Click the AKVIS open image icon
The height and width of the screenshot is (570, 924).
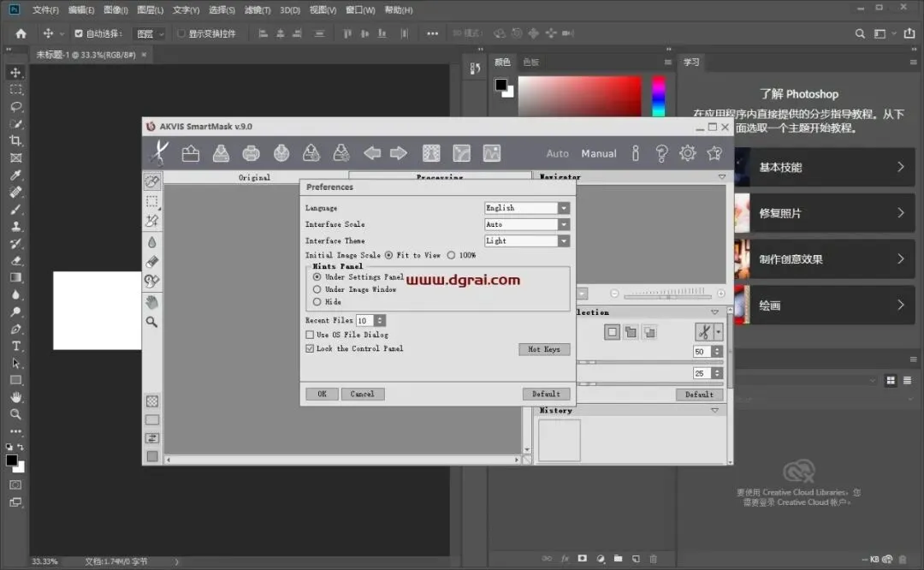tap(190, 153)
